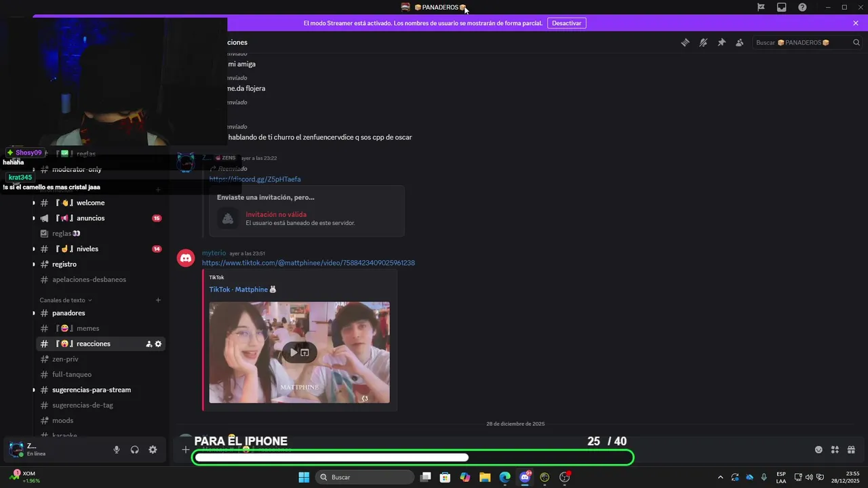This screenshot has width=868, height=488.
Task: Open the full-tanqueo channel
Action: [x=100, y=374]
